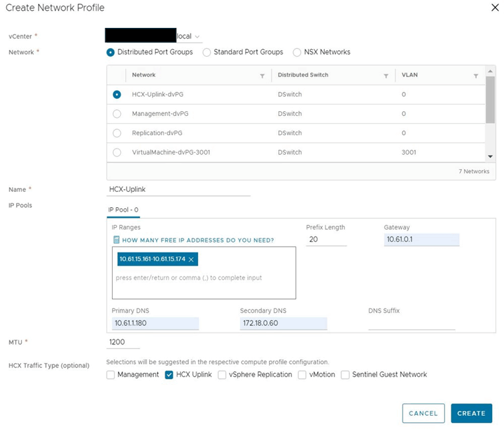Click the VLAN column header
This screenshot has height=433, width=504.
point(409,75)
